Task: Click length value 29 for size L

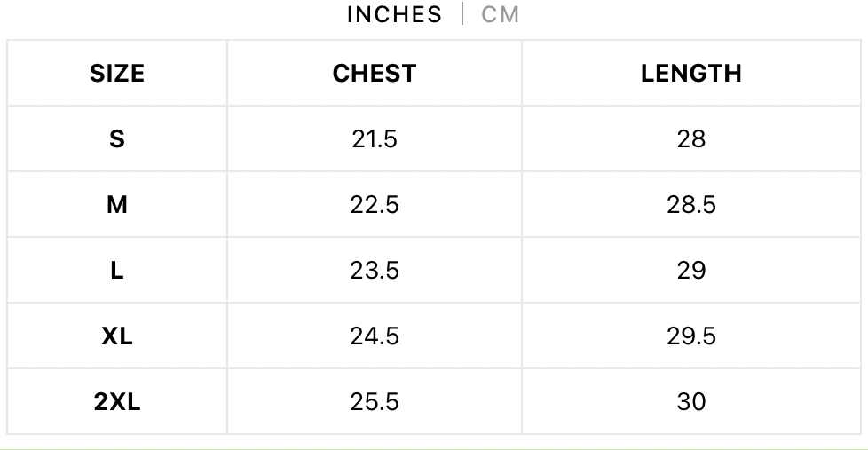Action: [x=691, y=271]
